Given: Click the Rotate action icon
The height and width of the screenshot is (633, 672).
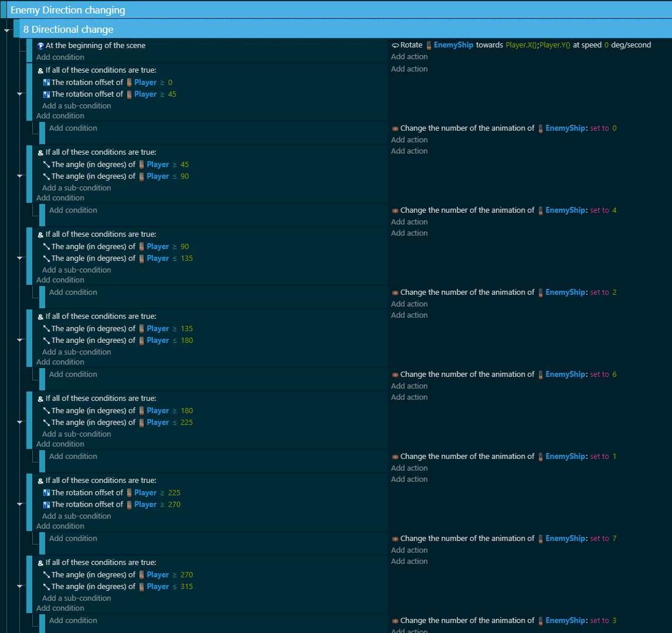Looking at the screenshot, I should click(395, 45).
